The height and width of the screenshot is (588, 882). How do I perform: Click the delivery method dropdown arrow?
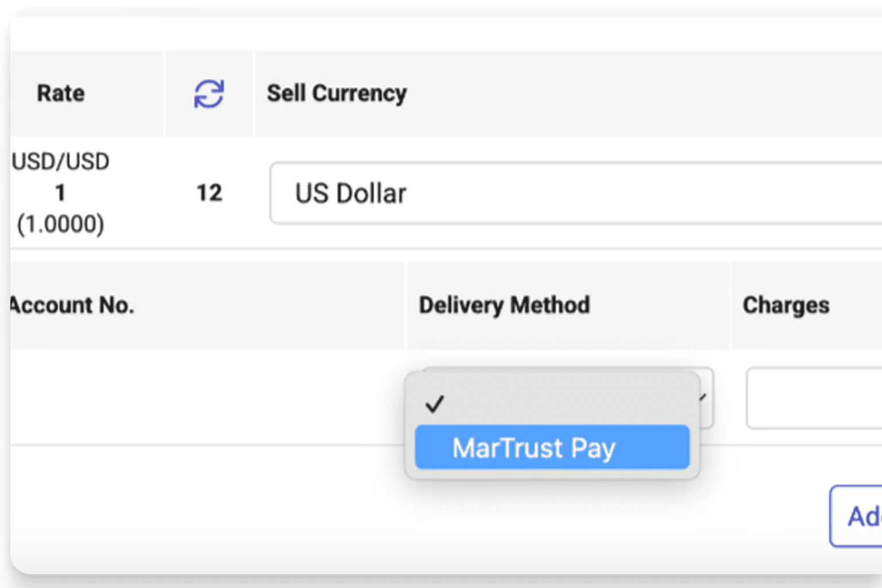pyautogui.click(x=703, y=397)
